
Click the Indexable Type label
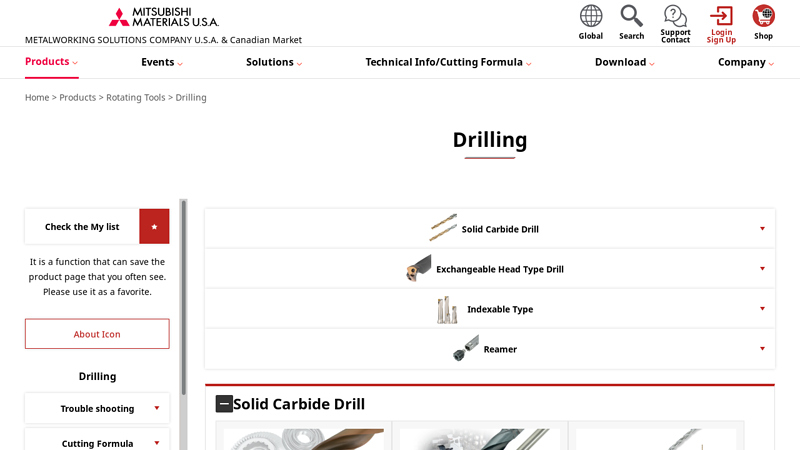point(500,309)
